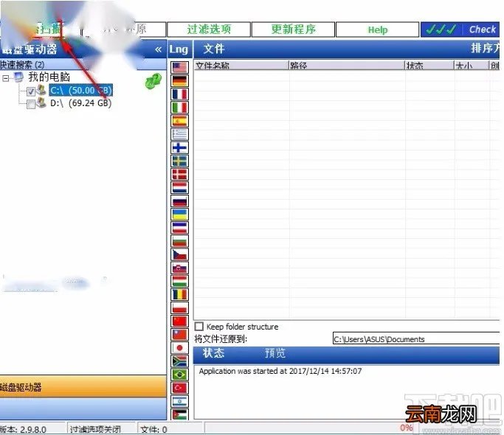Choose the Netherlands flag language
Viewport: 504px width, 435px height.
pyautogui.click(x=179, y=187)
